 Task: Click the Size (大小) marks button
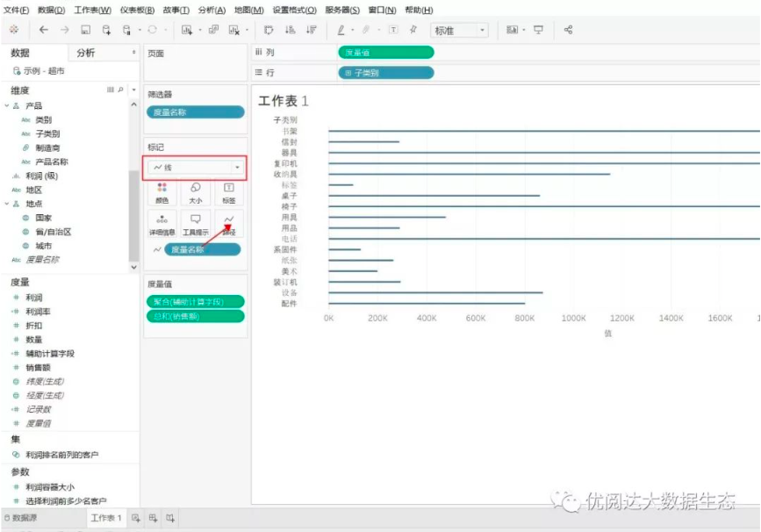(x=195, y=192)
